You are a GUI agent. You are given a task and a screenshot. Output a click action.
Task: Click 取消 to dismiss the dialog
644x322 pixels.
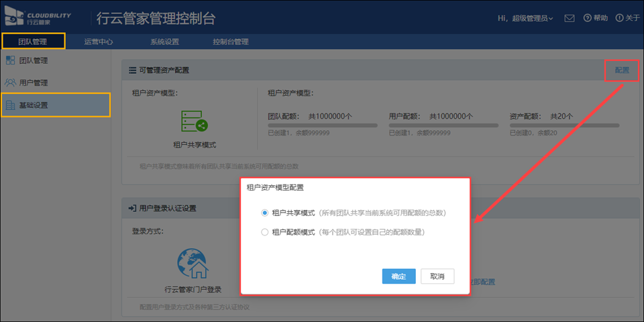437,276
